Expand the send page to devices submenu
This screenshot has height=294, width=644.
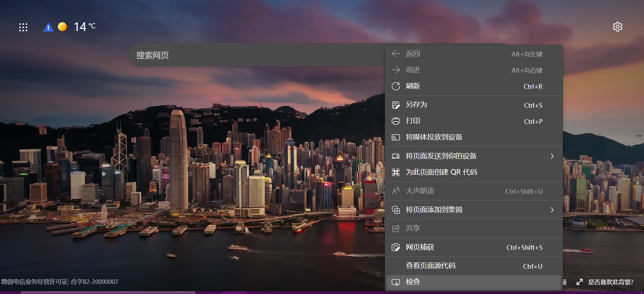(x=552, y=156)
